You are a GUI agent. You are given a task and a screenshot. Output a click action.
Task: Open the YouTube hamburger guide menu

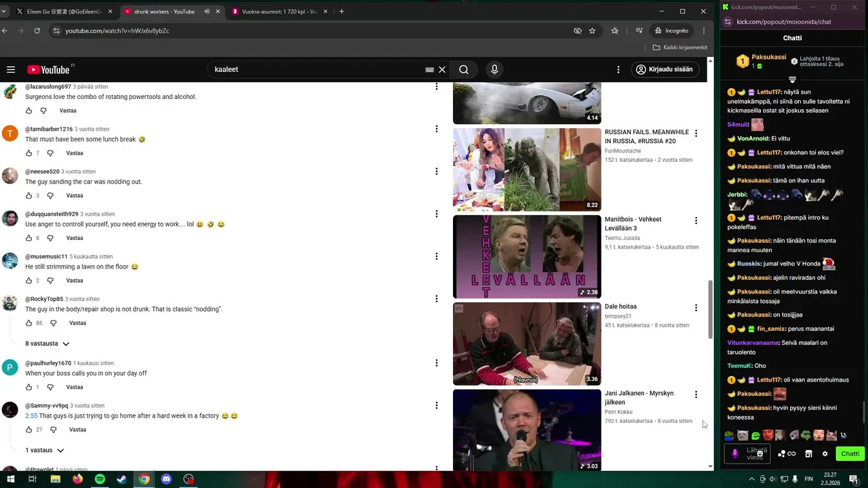11,70
